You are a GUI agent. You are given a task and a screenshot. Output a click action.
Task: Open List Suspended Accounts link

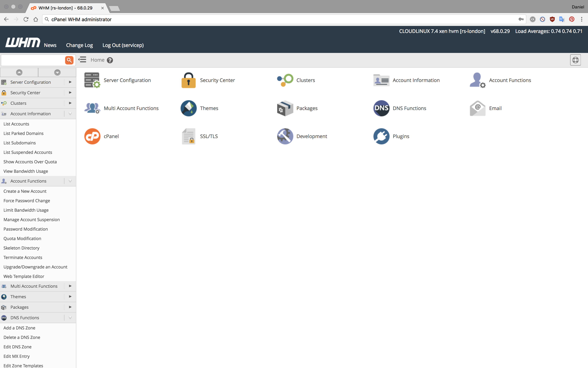pos(28,152)
